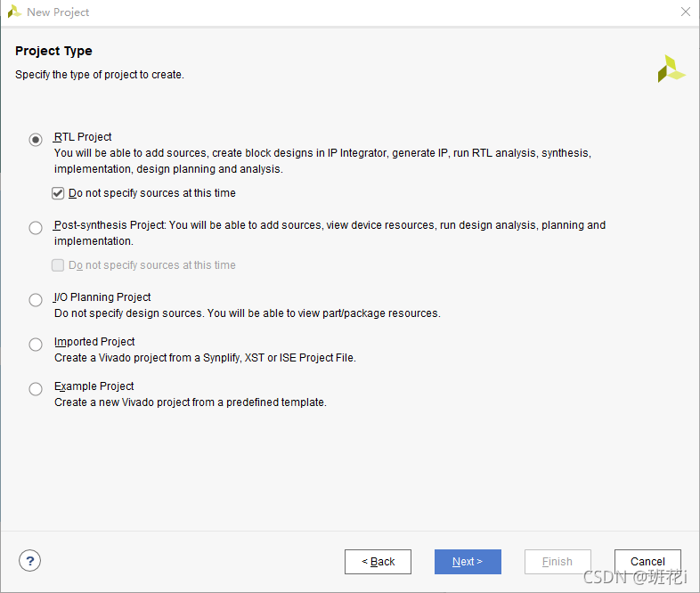Image resolution: width=700 pixels, height=593 pixels.
Task: Click 'Do not specify design sources' description text
Action: coord(248,313)
